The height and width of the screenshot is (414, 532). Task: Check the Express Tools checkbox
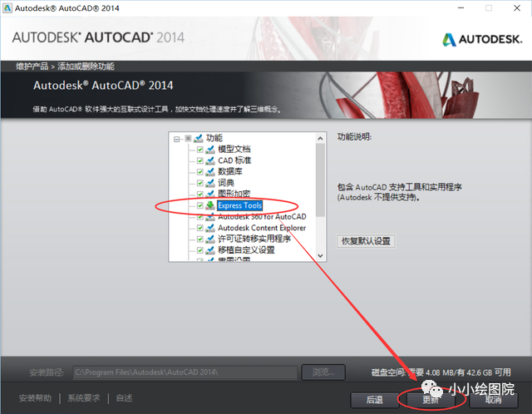(x=200, y=205)
